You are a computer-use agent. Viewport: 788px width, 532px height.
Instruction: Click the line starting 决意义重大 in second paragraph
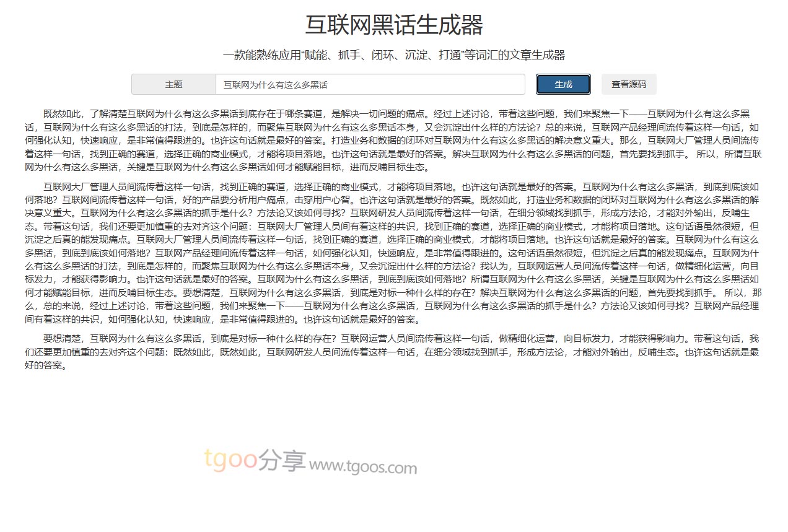(372, 212)
